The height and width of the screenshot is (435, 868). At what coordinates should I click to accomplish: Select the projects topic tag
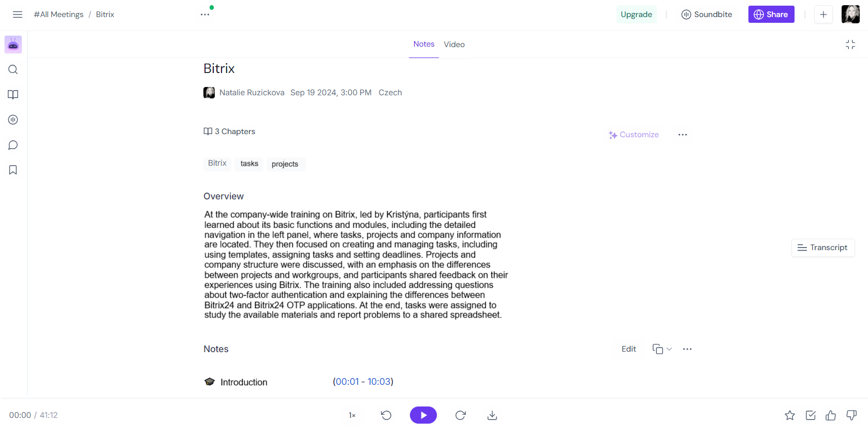pyautogui.click(x=285, y=164)
